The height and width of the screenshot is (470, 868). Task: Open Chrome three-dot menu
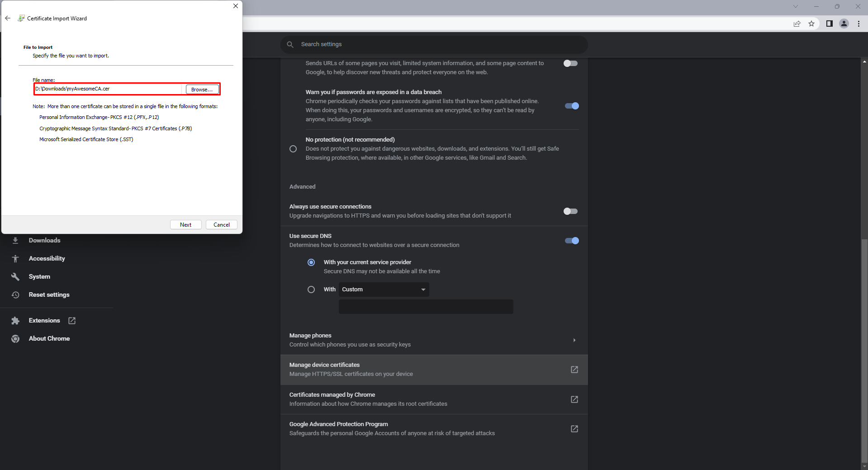(x=859, y=24)
